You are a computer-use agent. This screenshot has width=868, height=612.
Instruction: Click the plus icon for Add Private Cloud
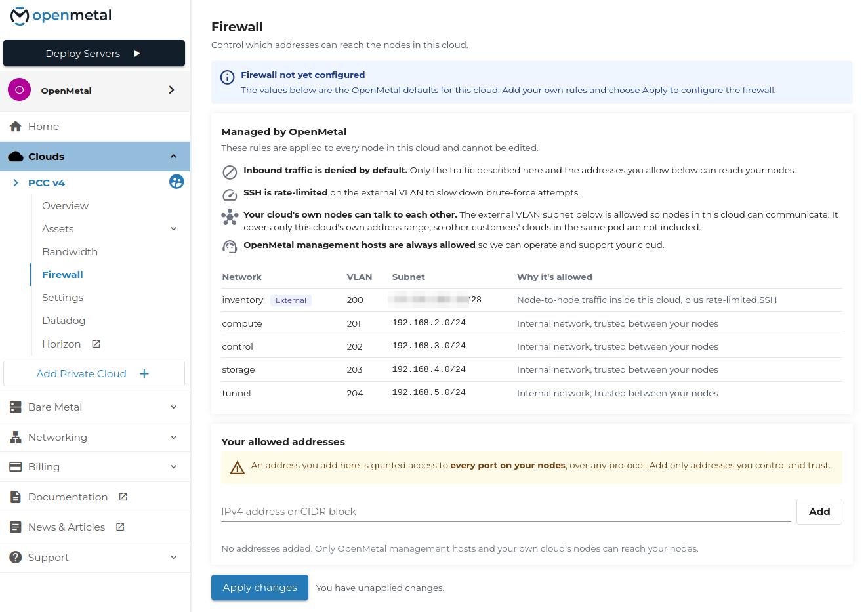(x=144, y=373)
